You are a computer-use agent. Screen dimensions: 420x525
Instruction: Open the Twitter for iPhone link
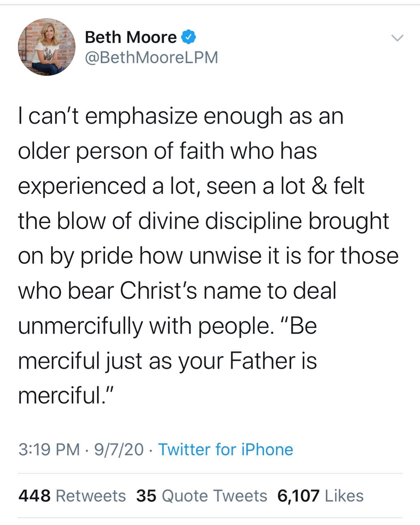(226, 449)
